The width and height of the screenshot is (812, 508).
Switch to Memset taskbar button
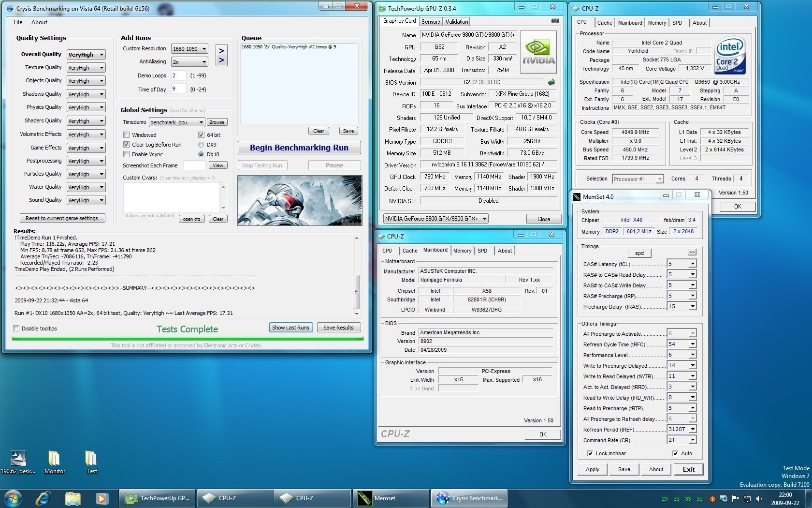point(391,498)
